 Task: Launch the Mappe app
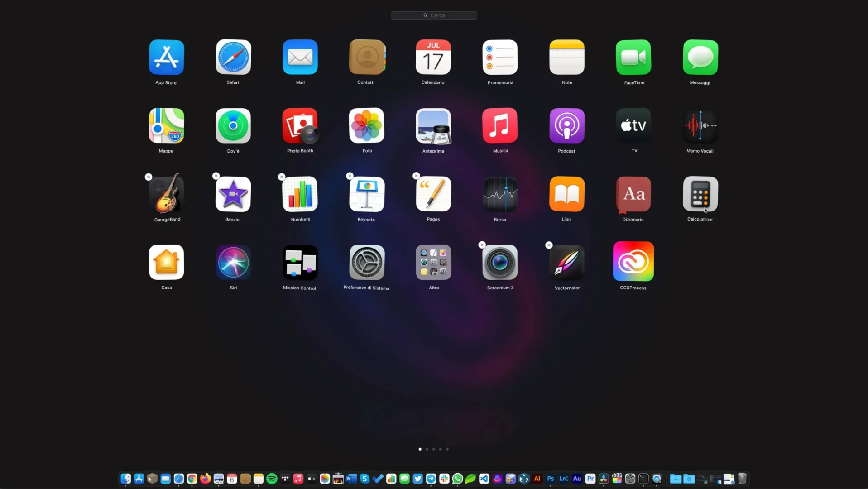pos(166,126)
